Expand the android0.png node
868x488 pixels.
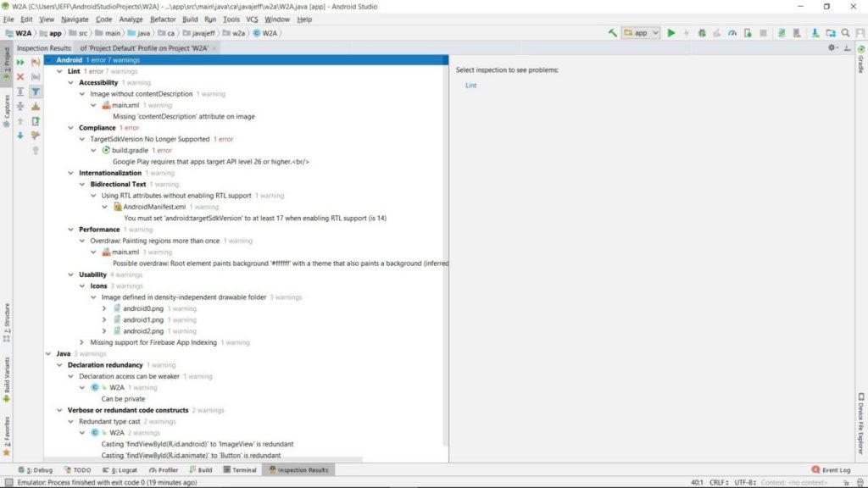click(104, 308)
